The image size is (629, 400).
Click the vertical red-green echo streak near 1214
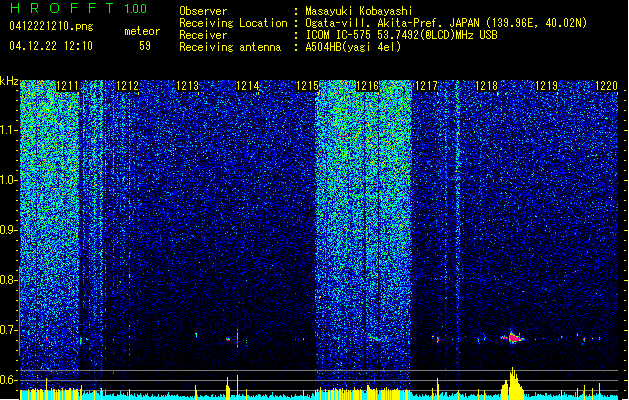coord(237,337)
